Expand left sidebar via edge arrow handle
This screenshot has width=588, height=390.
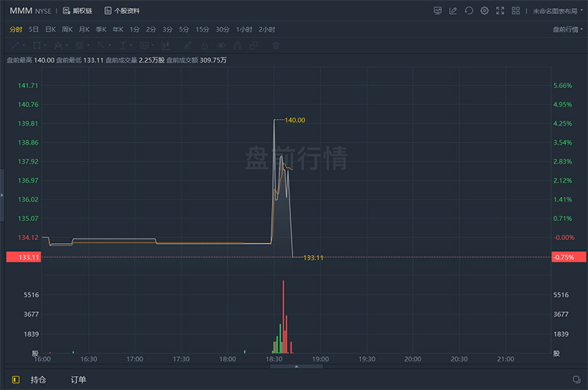click(2, 195)
